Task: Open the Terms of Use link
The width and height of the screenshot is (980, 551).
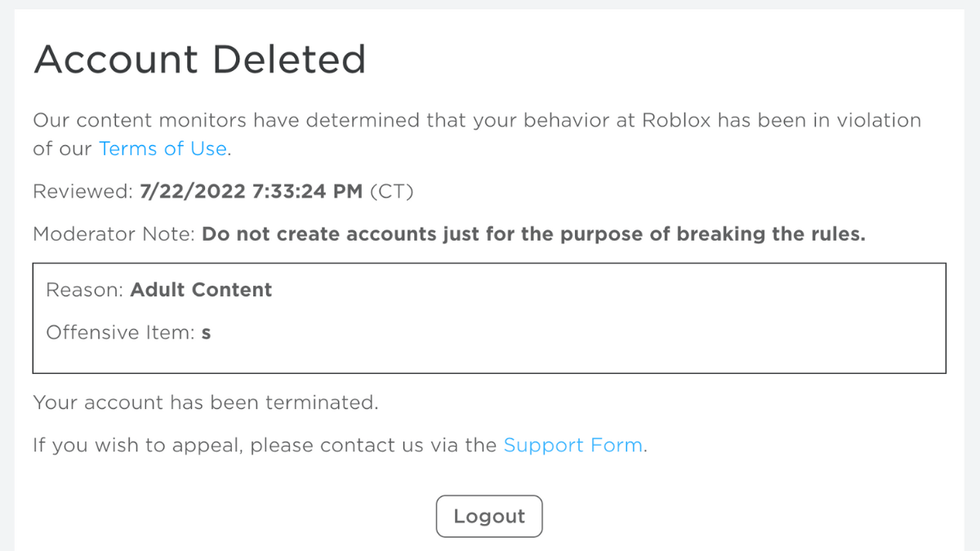Action: [163, 149]
